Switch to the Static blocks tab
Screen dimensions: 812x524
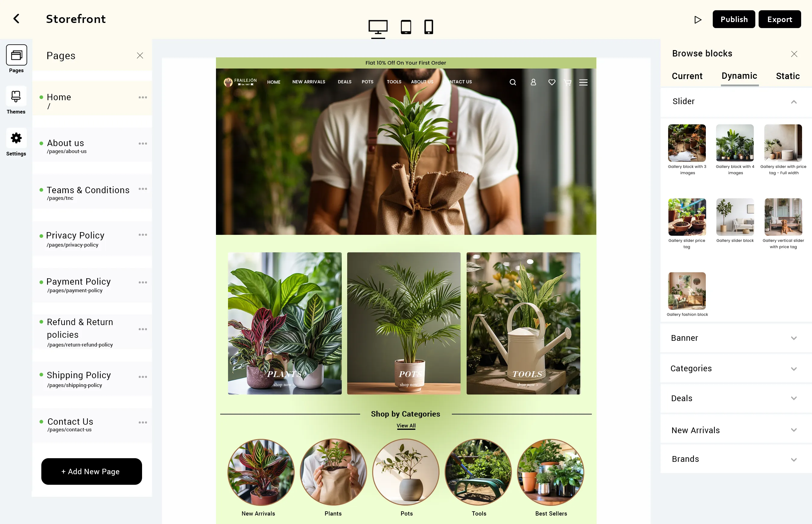[x=787, y=76]
